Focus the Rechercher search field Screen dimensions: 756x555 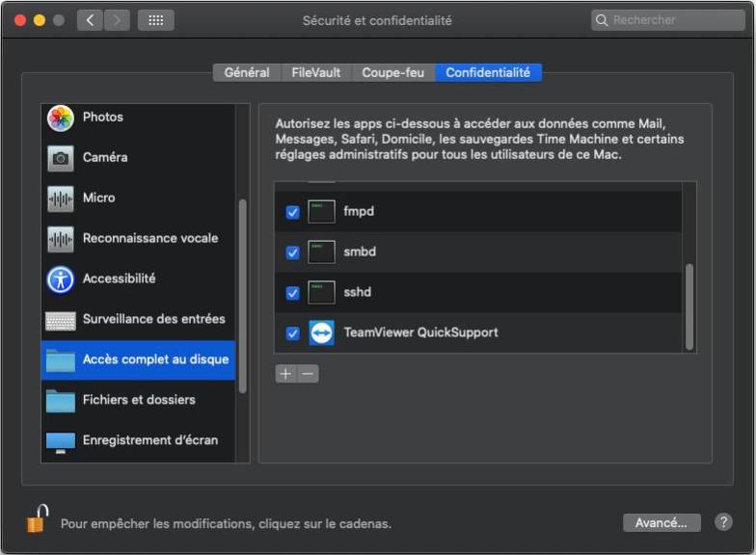tap(667, 20)
